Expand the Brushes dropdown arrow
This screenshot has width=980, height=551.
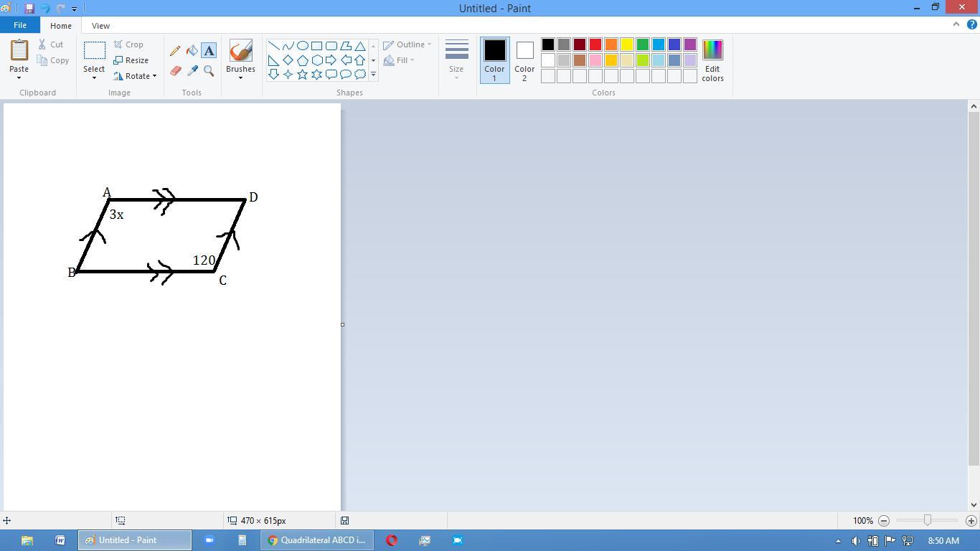[x=240, y=77]
